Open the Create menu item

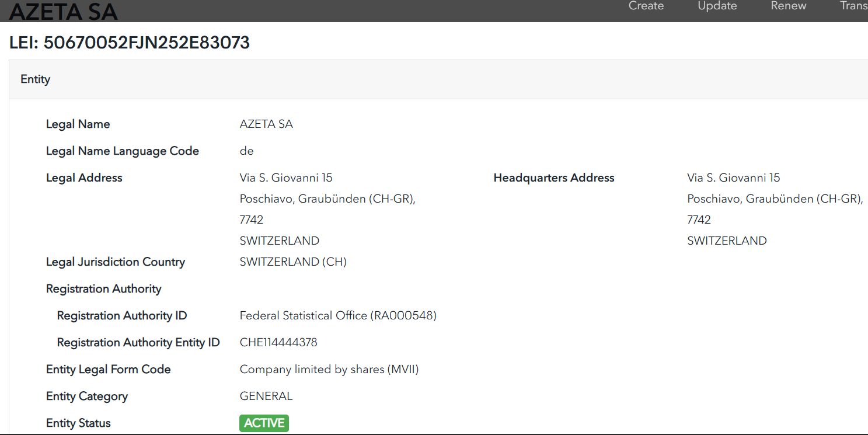click(x=646, y=6)
